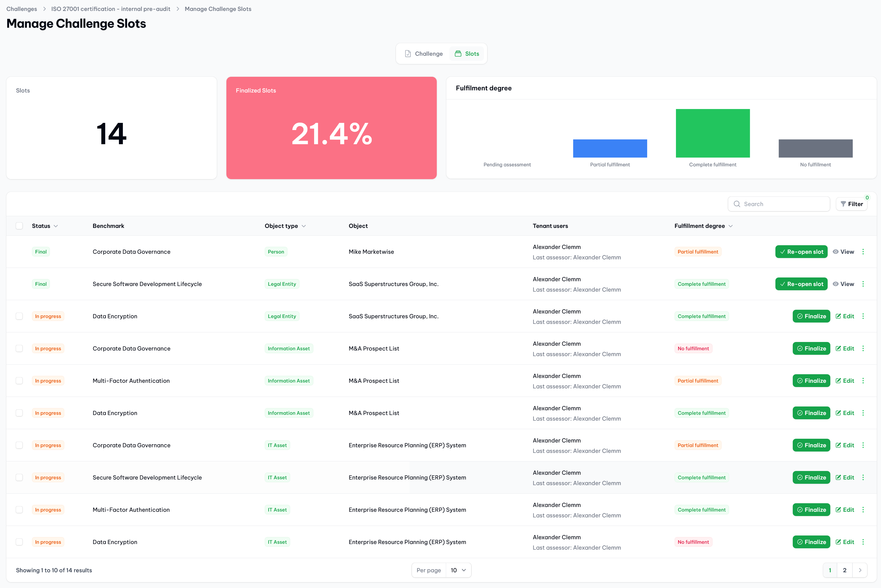
Task: Select checkbox for in-progress Secure Software ERP row
Action: [x=19, y=477]
